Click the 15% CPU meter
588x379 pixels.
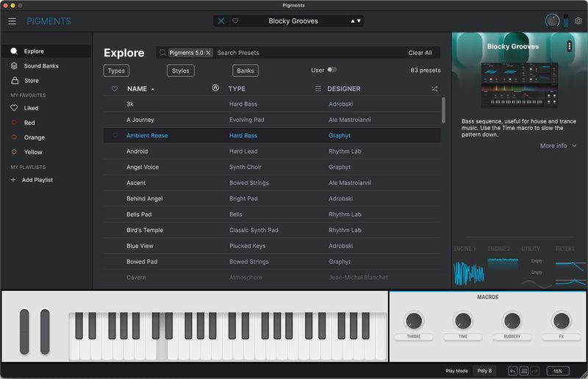[x=558, y=371]
